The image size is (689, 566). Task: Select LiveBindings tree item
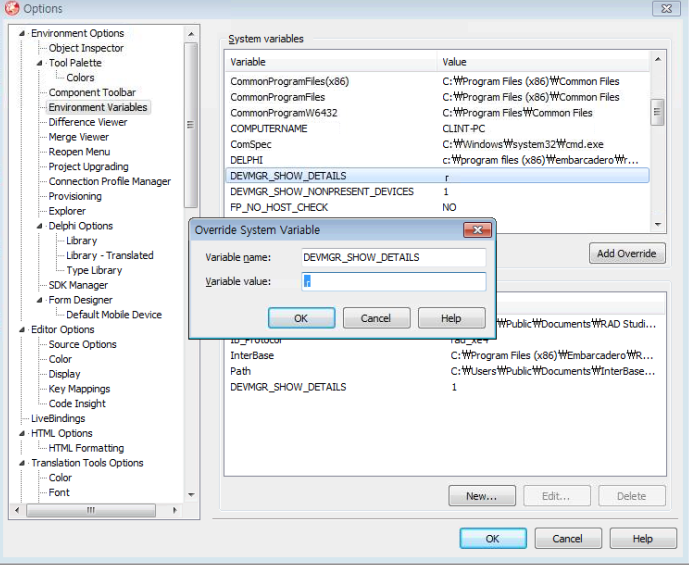58,418
